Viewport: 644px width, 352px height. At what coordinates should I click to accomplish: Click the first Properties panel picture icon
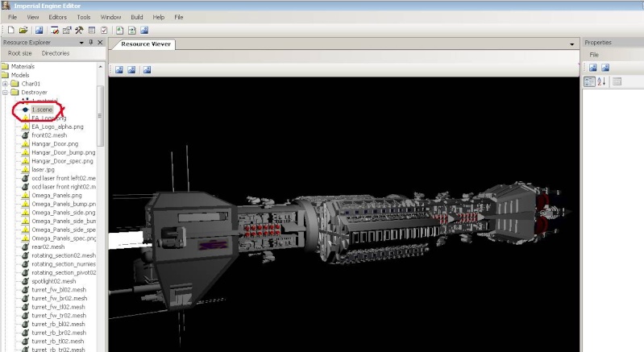pyautogui.click(x=593, y=68)
